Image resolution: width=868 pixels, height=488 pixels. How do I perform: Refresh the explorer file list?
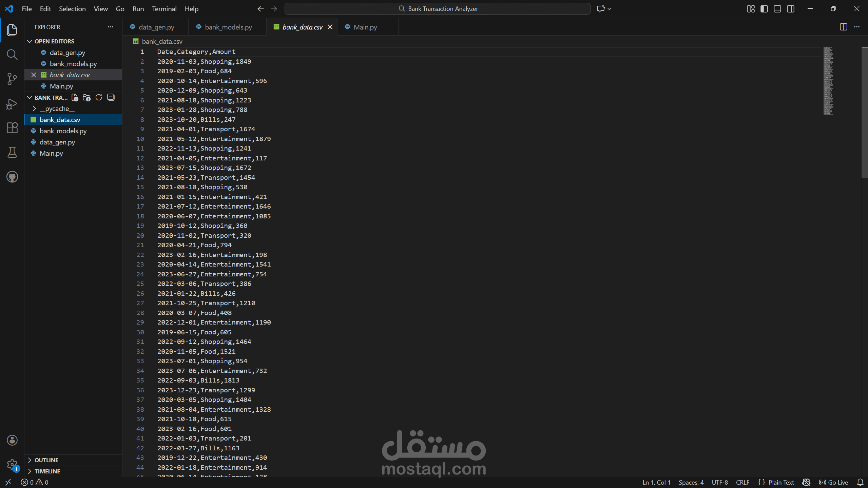point(99,98)
